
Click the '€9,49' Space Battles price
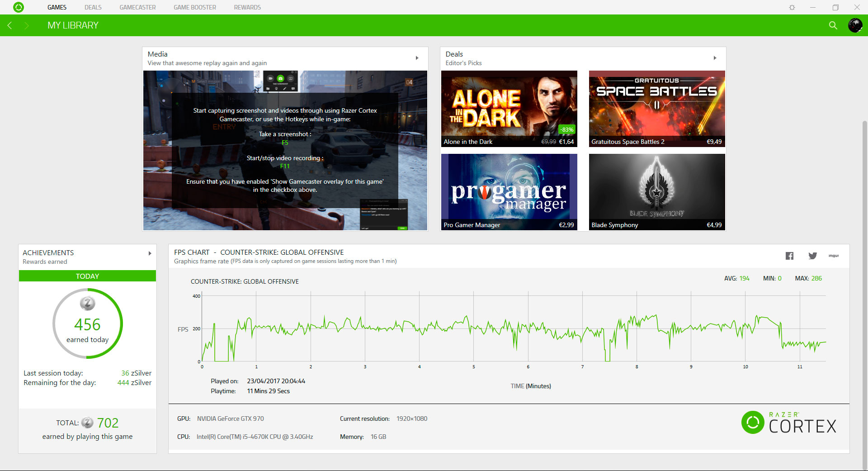pos(714,142)
